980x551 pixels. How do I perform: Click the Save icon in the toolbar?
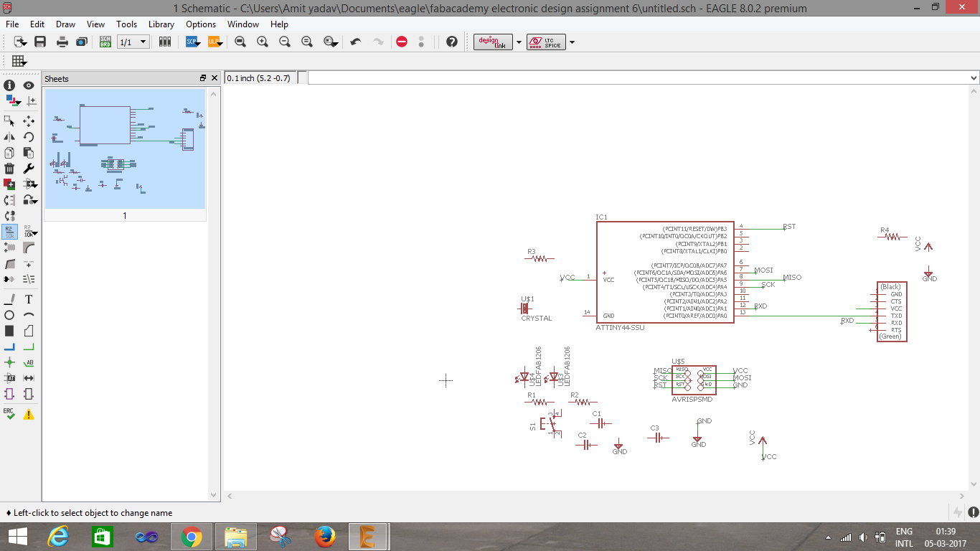(x=40, y=42)
